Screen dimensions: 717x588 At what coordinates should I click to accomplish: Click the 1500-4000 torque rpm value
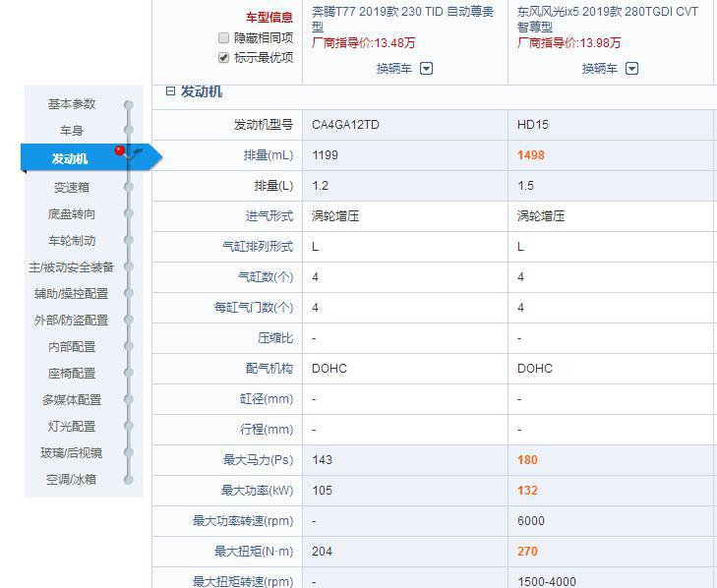point(547,581)
